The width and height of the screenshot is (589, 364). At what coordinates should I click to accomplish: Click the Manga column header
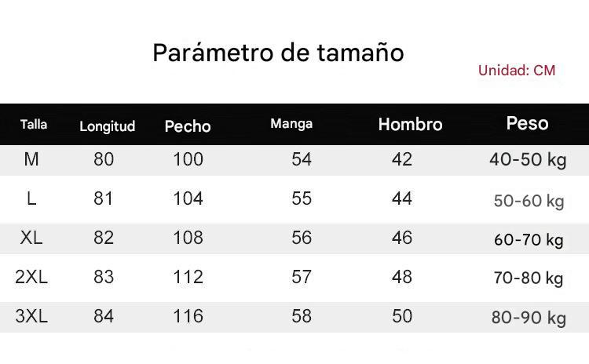coord(291,123)
